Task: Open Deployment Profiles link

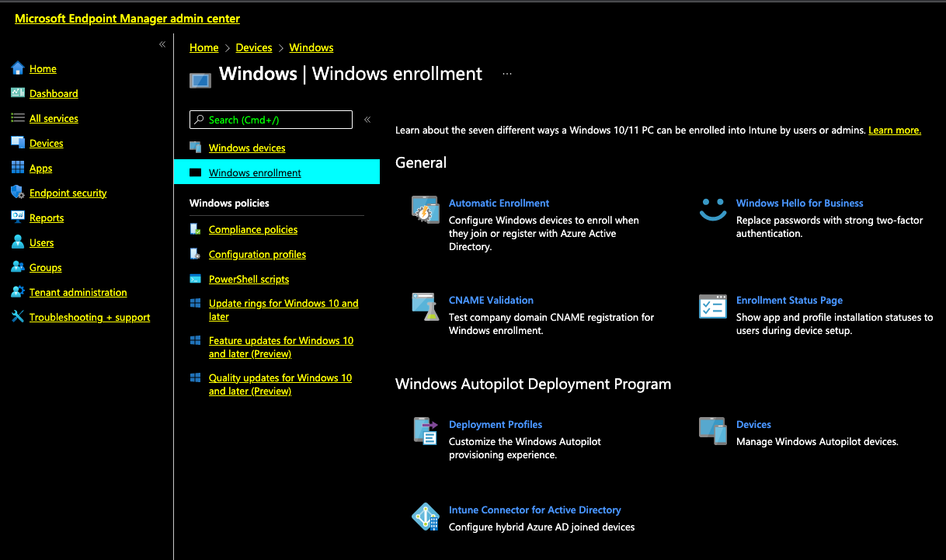Action: point(496,424)
